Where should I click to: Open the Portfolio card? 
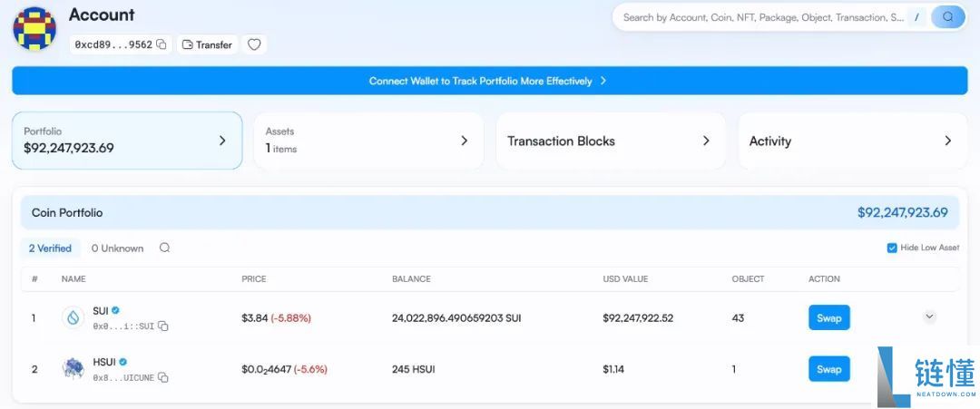pyautogui.click(x=127, y=141)
